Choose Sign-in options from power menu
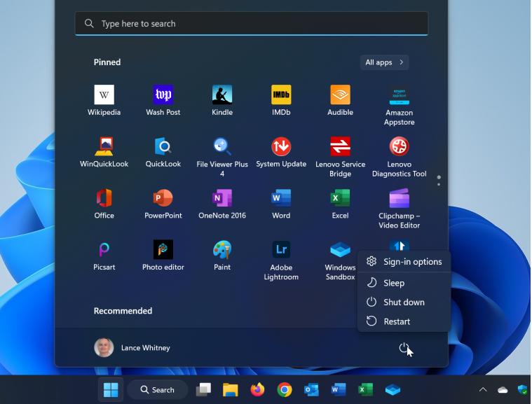This screenshot has height=404, width=532. 404,262
